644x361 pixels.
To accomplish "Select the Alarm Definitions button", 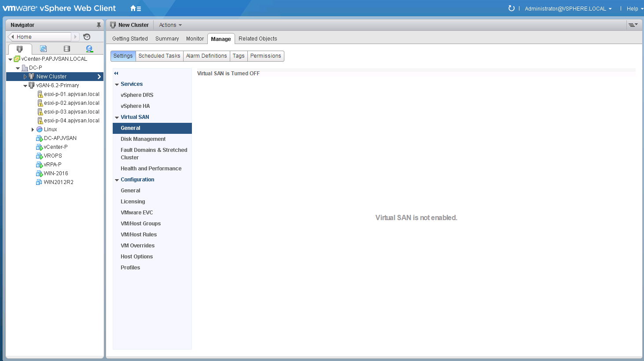I will [206, 56].
